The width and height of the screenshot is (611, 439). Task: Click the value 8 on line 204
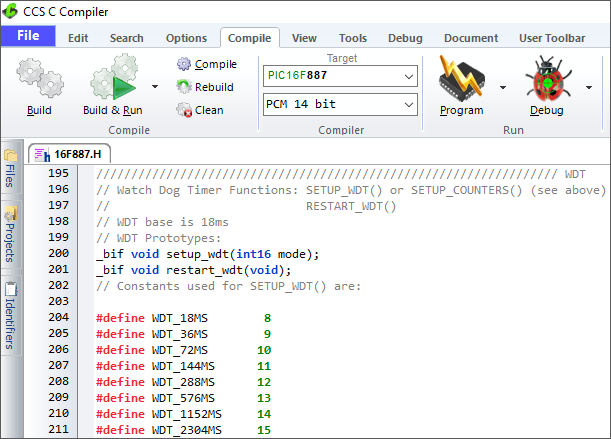[x=267, y=318]
